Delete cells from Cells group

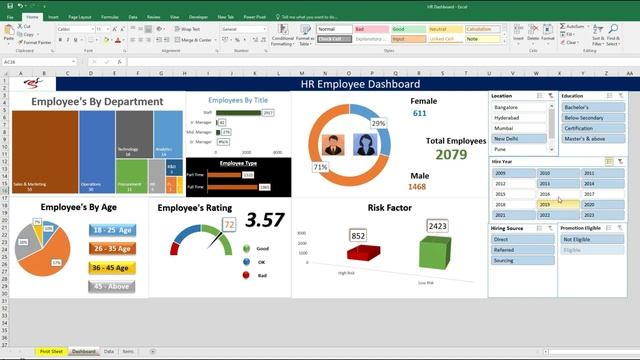[533, 33]
